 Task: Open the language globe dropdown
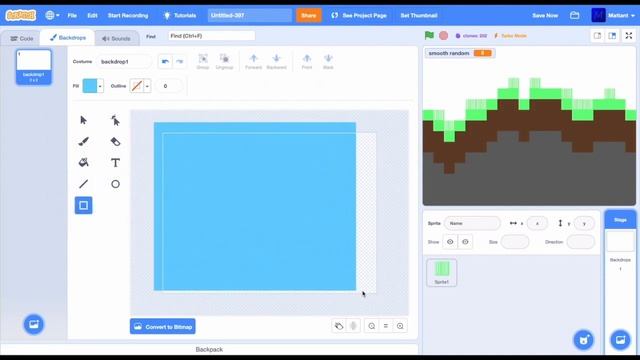[x=52, y=16]
